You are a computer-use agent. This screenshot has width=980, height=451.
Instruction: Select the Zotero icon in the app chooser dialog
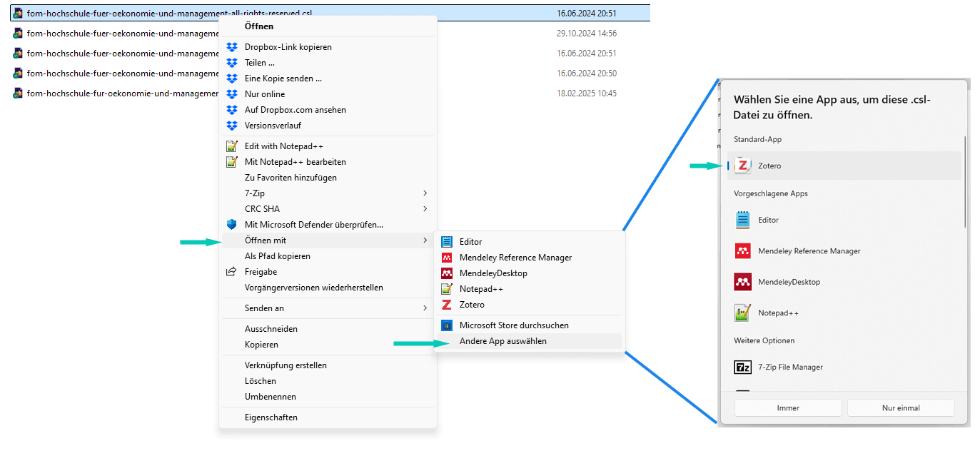(x=743, y=166)
